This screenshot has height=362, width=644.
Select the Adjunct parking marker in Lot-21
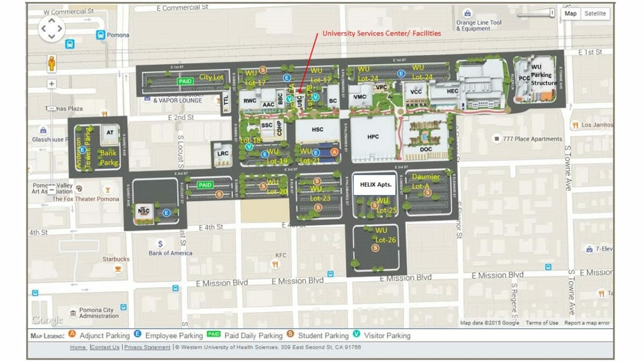(x=334, y=152)
